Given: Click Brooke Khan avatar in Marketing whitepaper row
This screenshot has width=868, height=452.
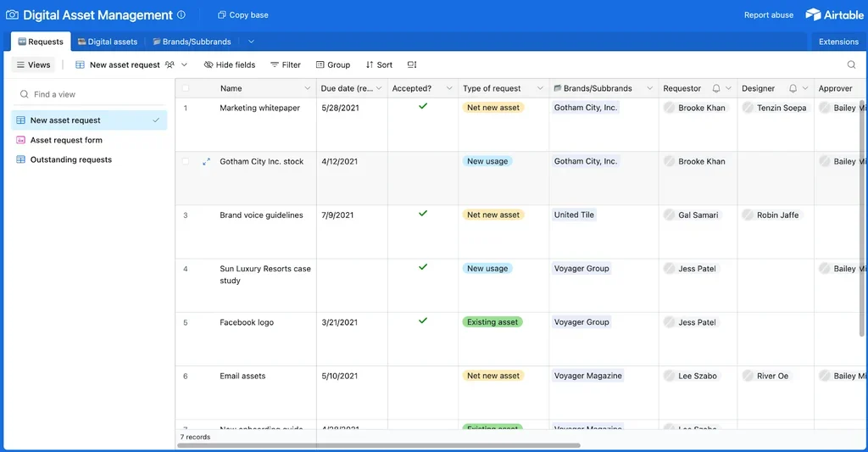Looking at the screenshot, I should (670, 108).
